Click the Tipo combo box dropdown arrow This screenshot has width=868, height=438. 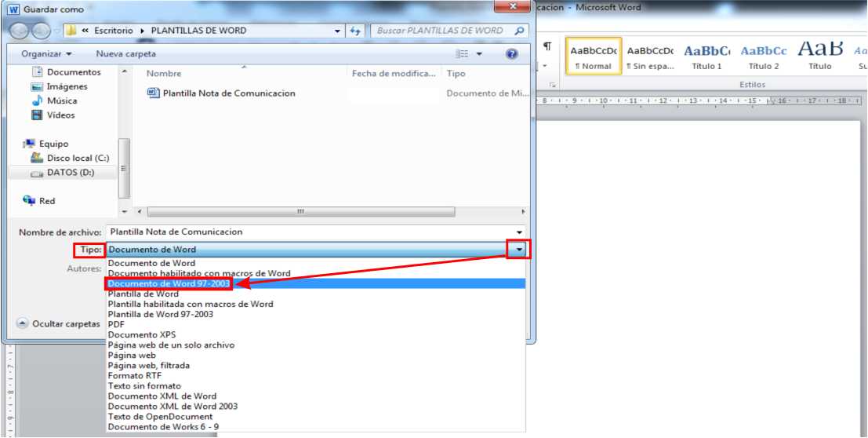tap(519, 250)
